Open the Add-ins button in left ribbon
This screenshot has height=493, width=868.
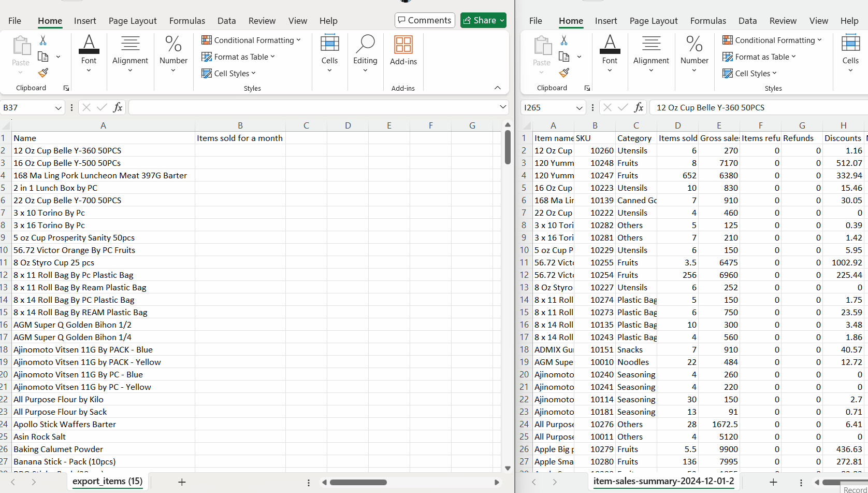[x=403, y=51]
